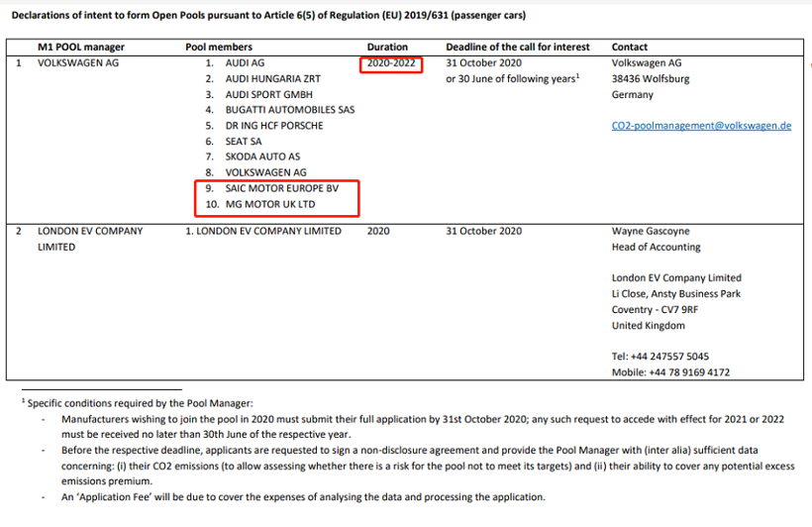Click the footnote superscript after 'following years'
Viewport: 812px width, 527px height.
pos(577,76)
